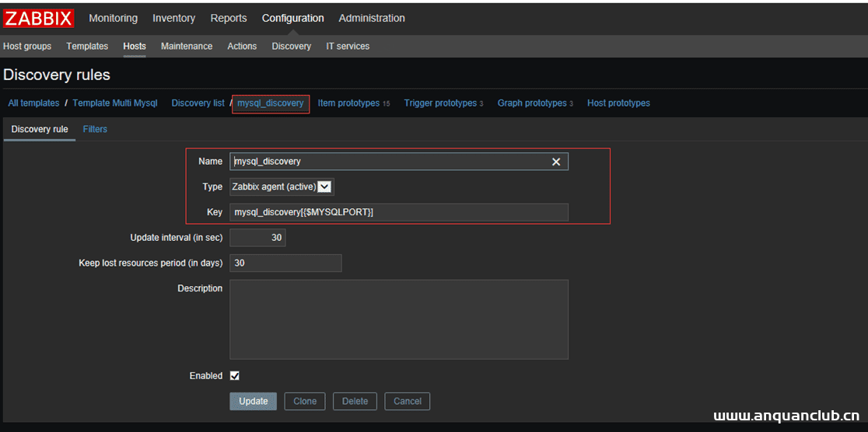Click mysql_discovery breadcrumb link
The width and height of the screenshot is (868, 432).
[x=271, y=103]
